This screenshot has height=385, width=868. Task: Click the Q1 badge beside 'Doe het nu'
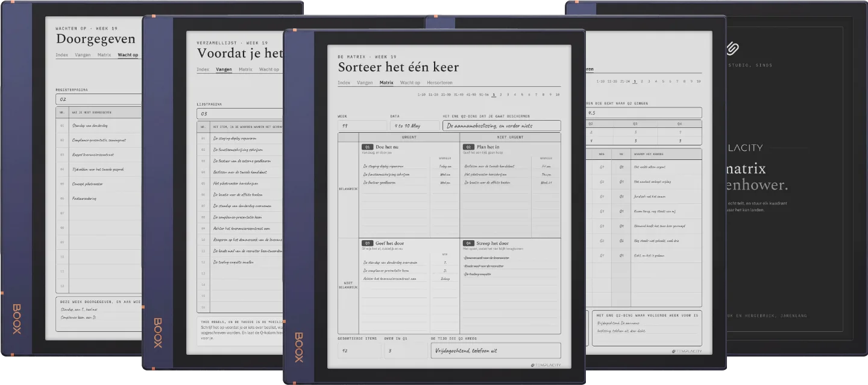[x=367, y=147]
